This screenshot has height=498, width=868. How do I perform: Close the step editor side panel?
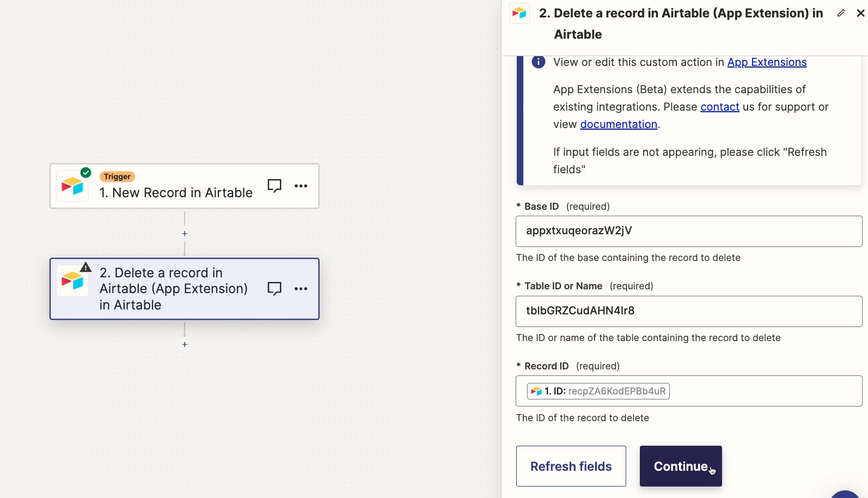(861, 13)
